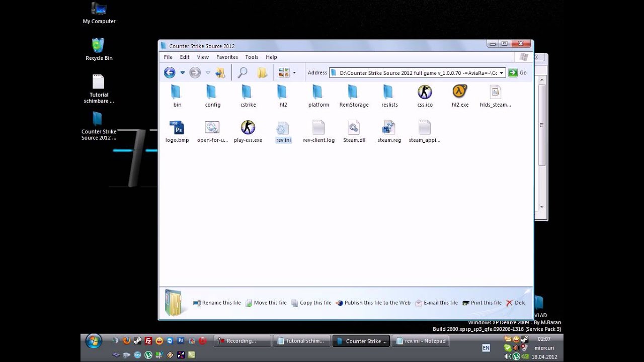The width and height of the screenshot is (644, 362).
Task: Open the File menu
Action: coord(168,57)
